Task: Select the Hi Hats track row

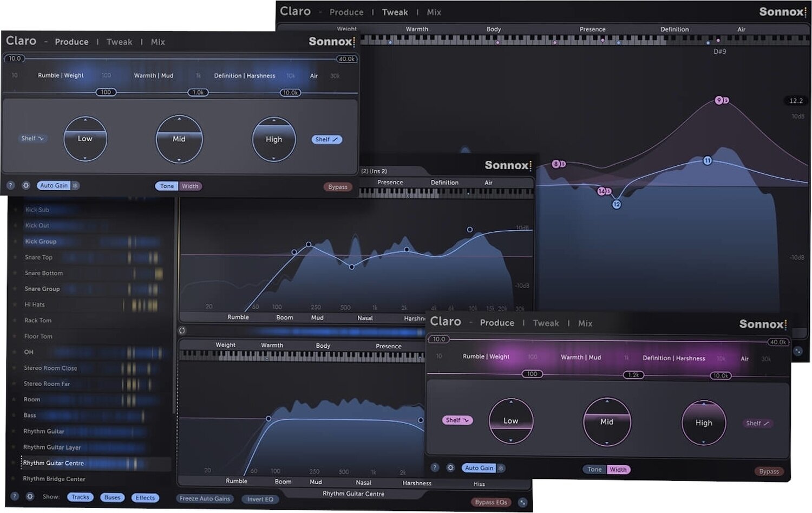Action: [x=91, y=304]
